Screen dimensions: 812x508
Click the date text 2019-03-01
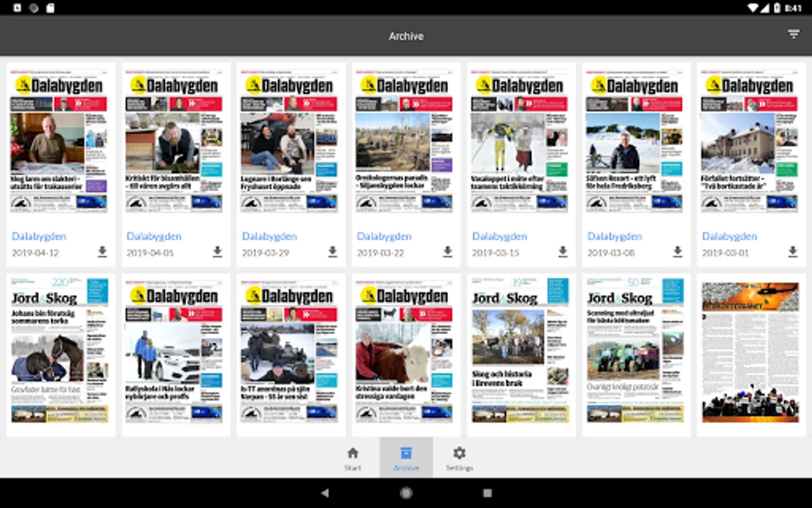[726, 253]
